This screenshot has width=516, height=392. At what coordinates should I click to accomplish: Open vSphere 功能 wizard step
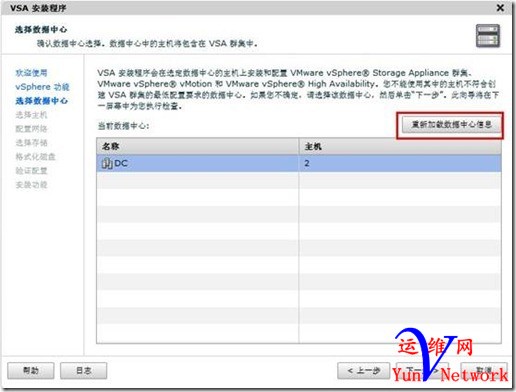pyautogui.click(x=42, y=87)
